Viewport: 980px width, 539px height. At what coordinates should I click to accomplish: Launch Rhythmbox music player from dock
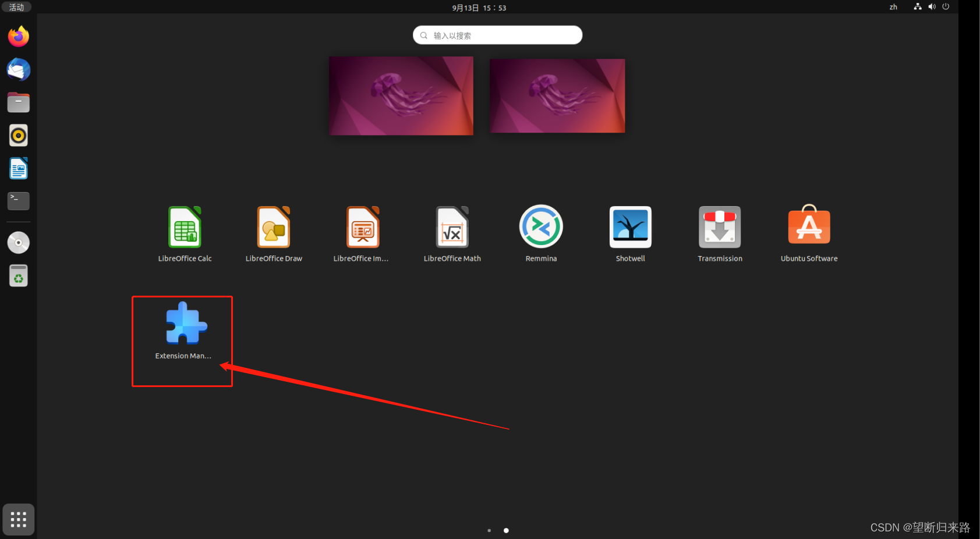click(19, 136)
